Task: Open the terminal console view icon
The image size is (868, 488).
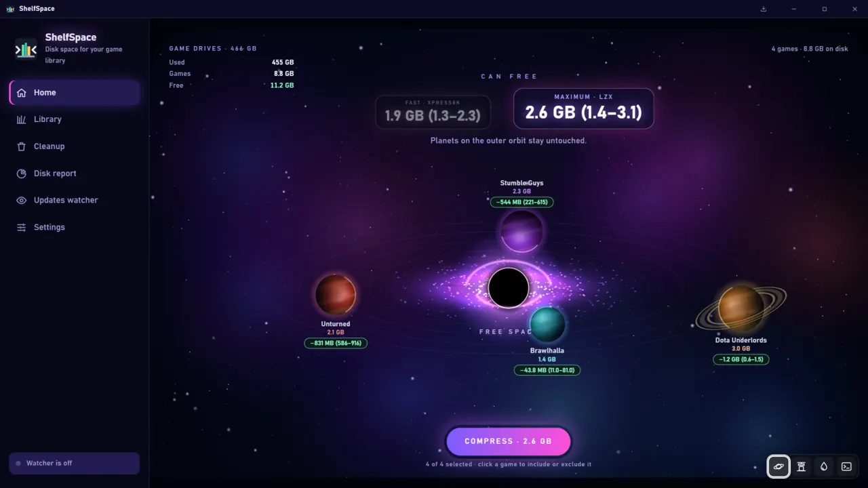Action: click(x=846, y=466)
